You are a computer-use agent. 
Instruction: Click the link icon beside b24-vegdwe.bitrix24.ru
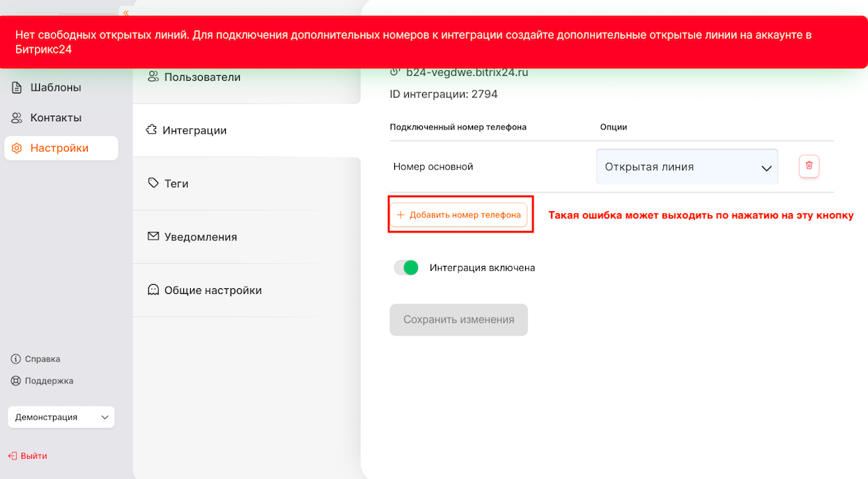pyautogui.click(x=395, y=72)
